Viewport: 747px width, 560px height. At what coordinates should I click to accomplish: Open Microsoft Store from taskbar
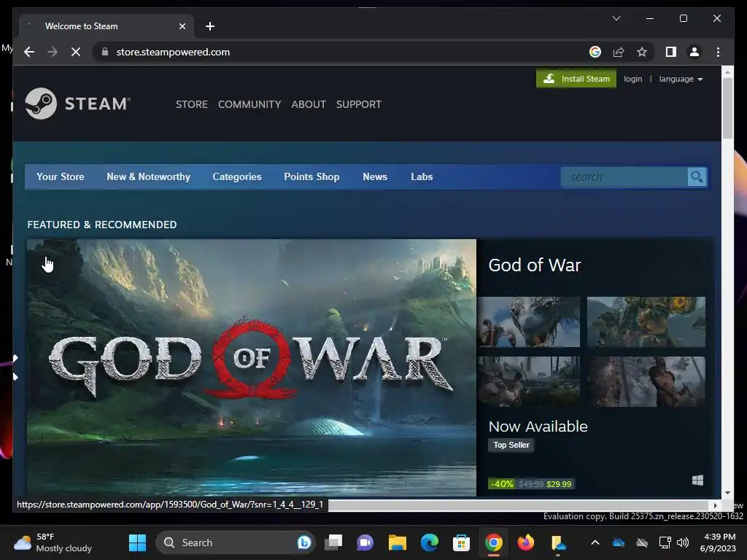[x=461, y=542]
